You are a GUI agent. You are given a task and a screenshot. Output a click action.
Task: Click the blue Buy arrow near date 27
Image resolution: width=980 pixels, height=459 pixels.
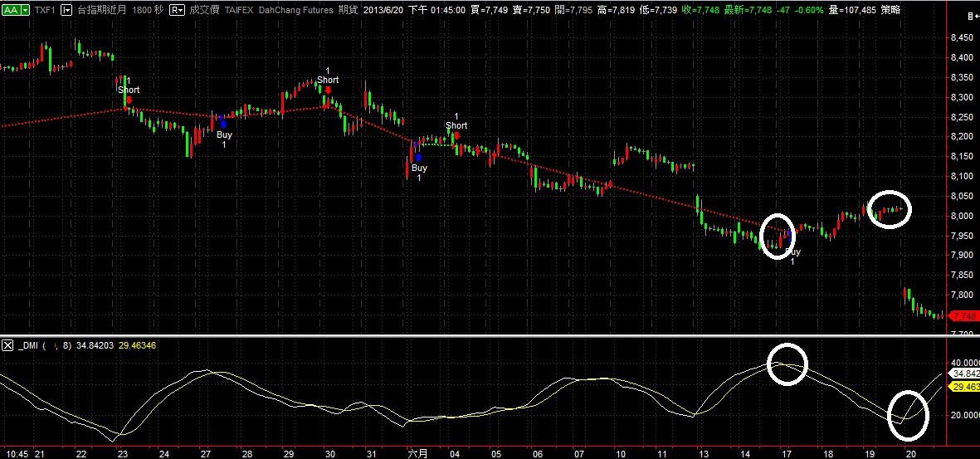223,124
